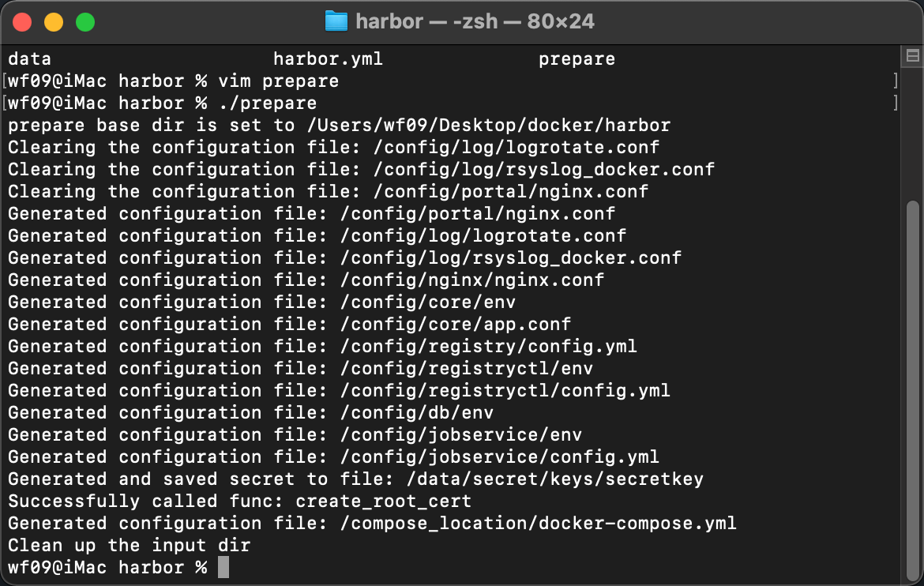Click the "harbor.yml" file name in listing
The height and width of the screenshot is (586, 924).
(x=328, y=59)
